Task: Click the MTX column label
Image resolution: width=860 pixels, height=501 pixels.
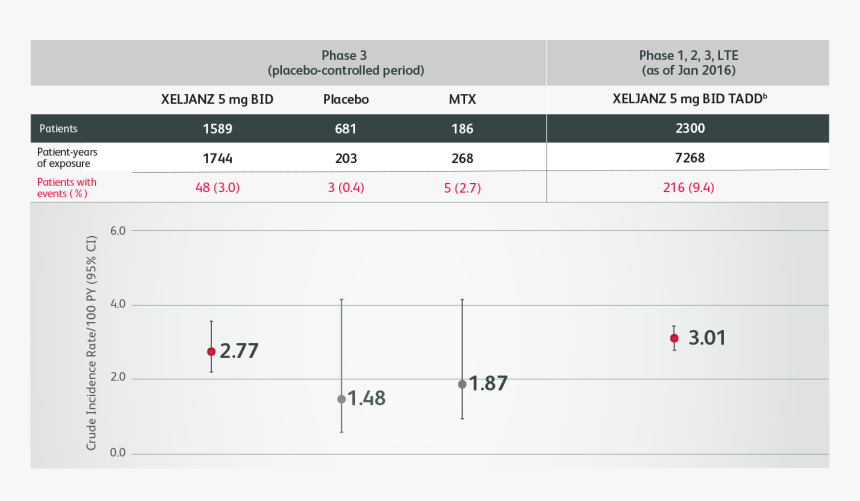Action: [462, 99]
